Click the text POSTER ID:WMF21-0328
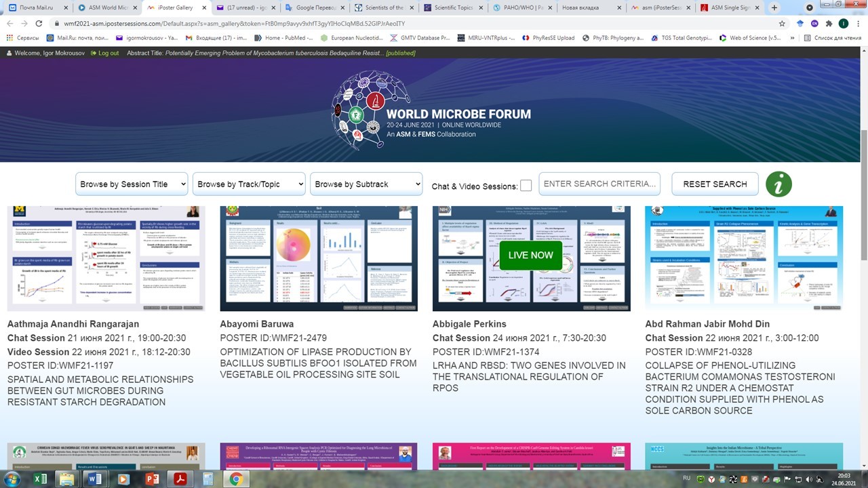Image resolution: width=868 pixels, height=488 pixels. point(698,352)
